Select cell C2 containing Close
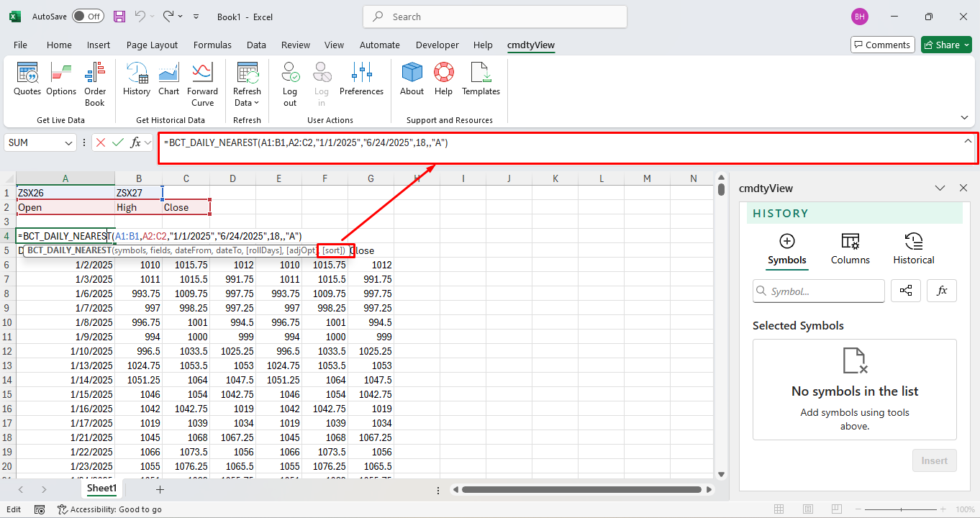 186,207
